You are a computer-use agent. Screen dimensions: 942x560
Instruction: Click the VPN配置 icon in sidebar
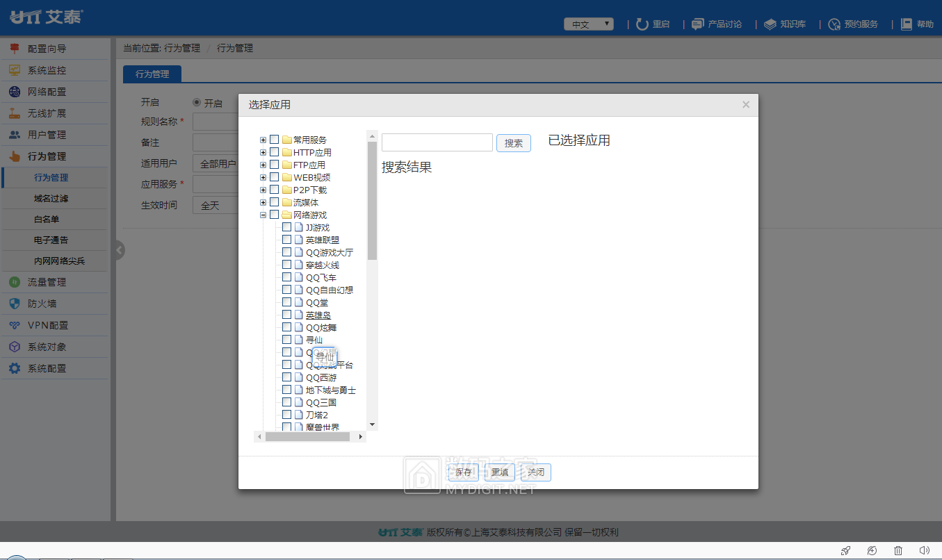click(15, 325)
